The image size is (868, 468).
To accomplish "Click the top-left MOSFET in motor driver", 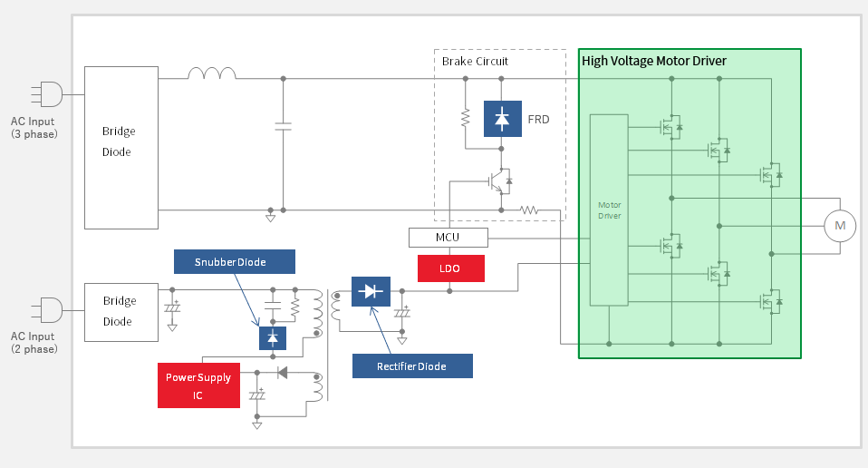I will (671, 128).
